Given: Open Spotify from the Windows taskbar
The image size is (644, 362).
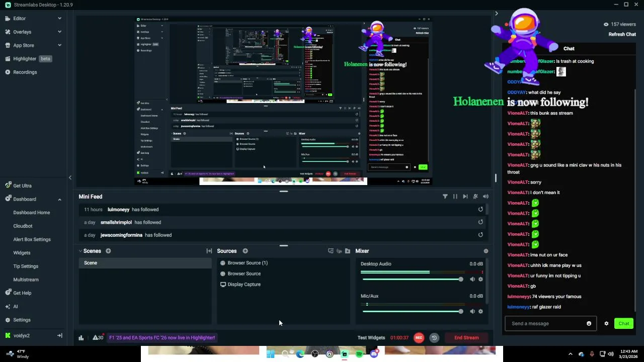Looking at the screenshot, I should (x=359, y=354).
